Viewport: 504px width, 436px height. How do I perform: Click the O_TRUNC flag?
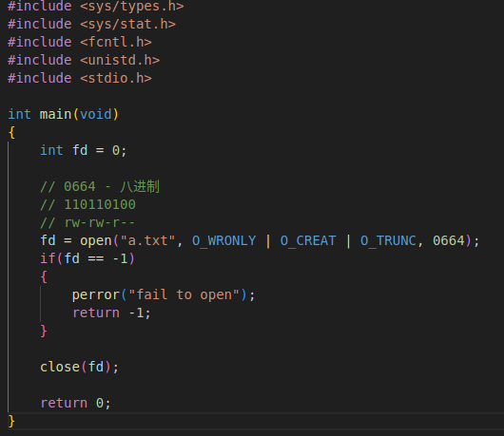(388, 240)
